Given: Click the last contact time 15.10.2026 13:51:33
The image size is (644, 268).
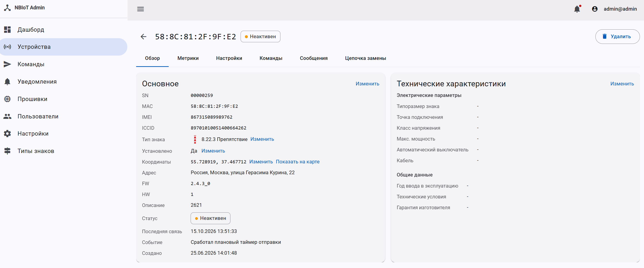Looking at the screenshot, I should coord(213,231).
